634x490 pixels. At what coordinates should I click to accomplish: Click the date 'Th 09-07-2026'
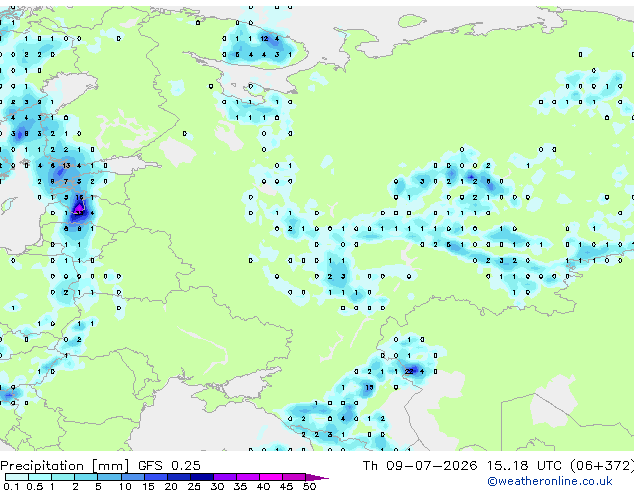(420, 466)
